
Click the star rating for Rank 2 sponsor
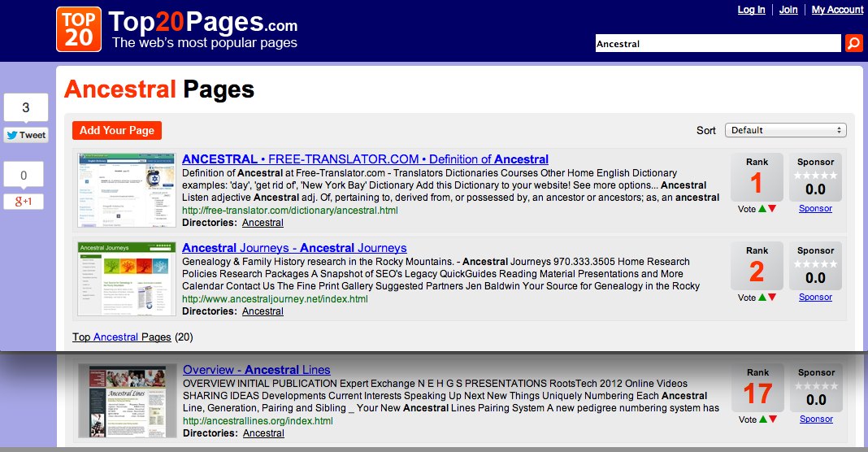pyautogui.click(x=815, y=264)
